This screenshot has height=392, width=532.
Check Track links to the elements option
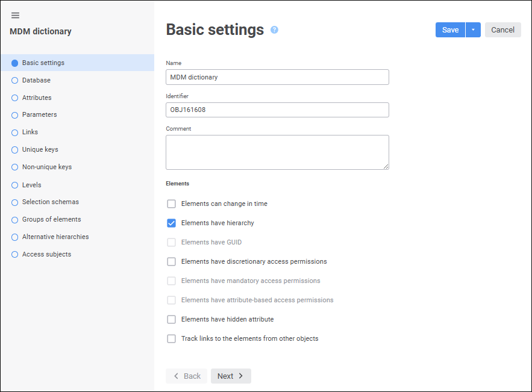pos(172,339)
